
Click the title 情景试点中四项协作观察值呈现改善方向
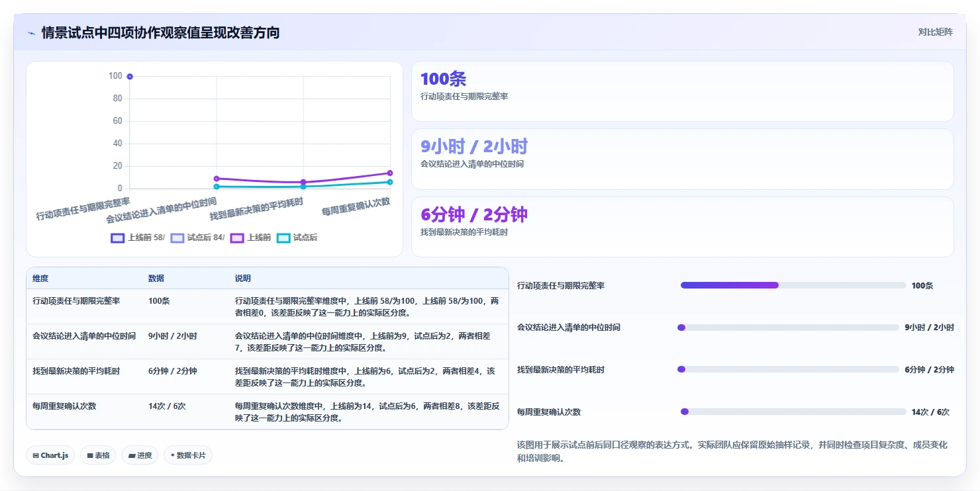(160, 32)
